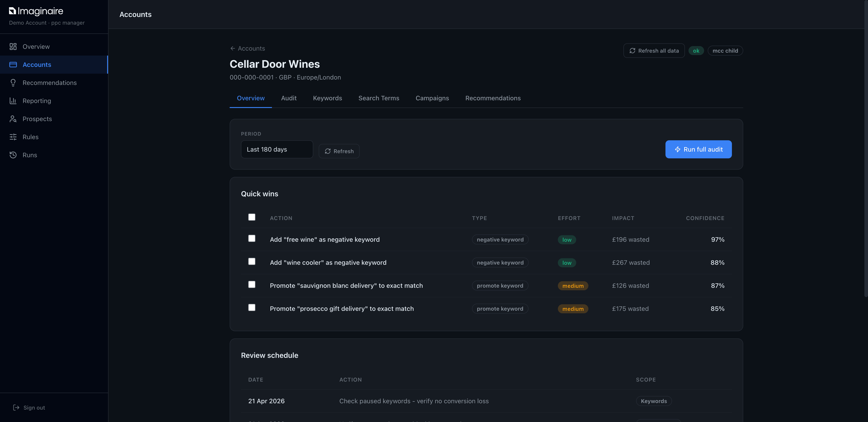Click the "£196 wasted" impact value
868x422 pixels.
pyautogui.click(x=630, y=239)
